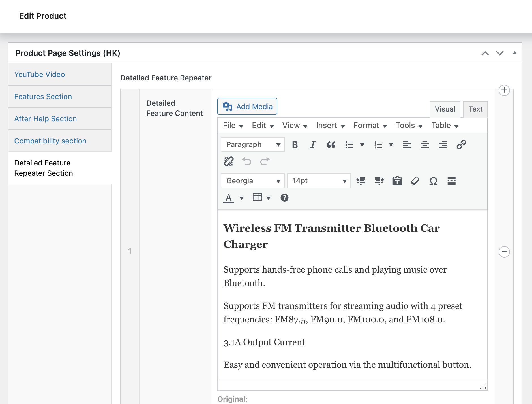Screen dimensions: 532x404
Task: Insert or edit a link
Action: 461,145
